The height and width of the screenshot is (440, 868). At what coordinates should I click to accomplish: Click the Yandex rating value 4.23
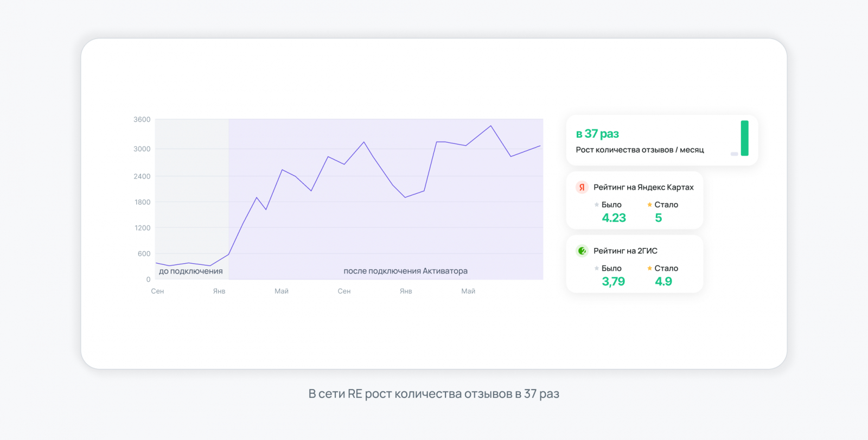tap(614, 218)
